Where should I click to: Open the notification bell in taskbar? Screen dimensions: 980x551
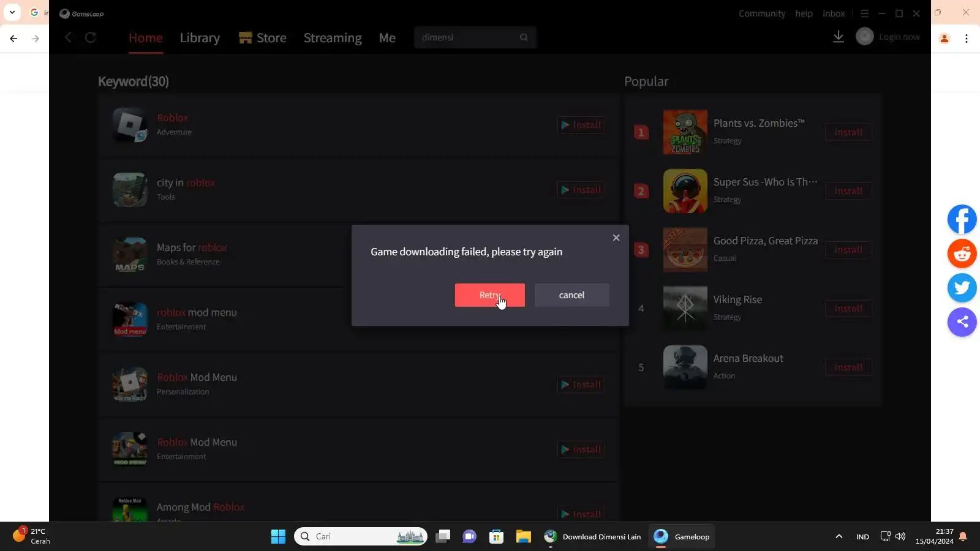[x=963, y=537]
